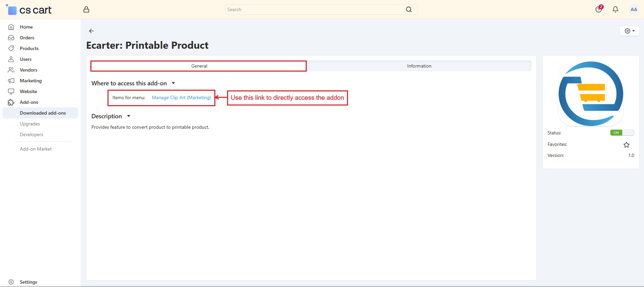Viewport: 644px width, 287px height.
Task: Go to Add-on Market
Action: (36, 149)
